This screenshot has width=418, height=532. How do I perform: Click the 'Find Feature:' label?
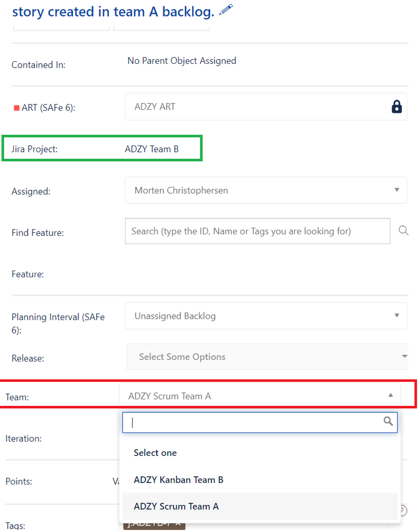tap(38, 232)
